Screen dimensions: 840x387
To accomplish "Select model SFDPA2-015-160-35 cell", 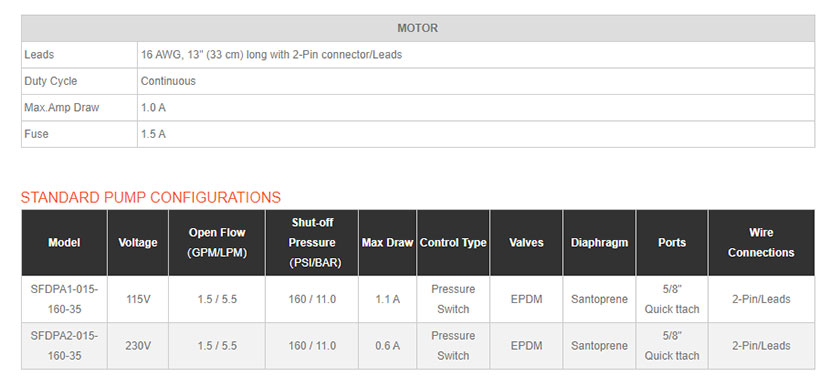I will tap(64, 346).
